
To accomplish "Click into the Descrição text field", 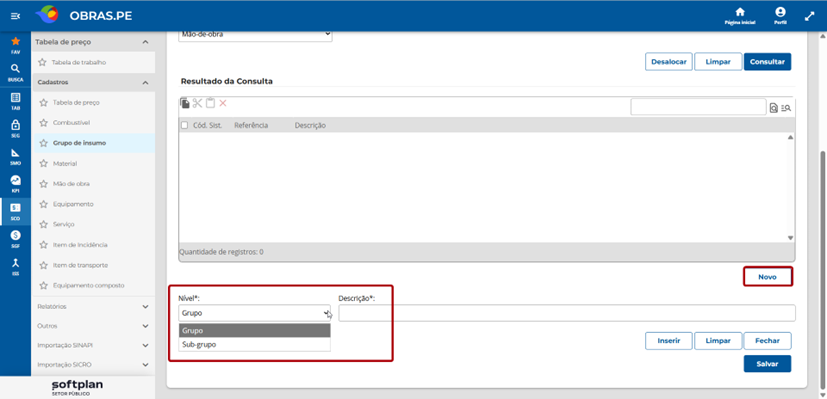I will click(x=567, y=313).
